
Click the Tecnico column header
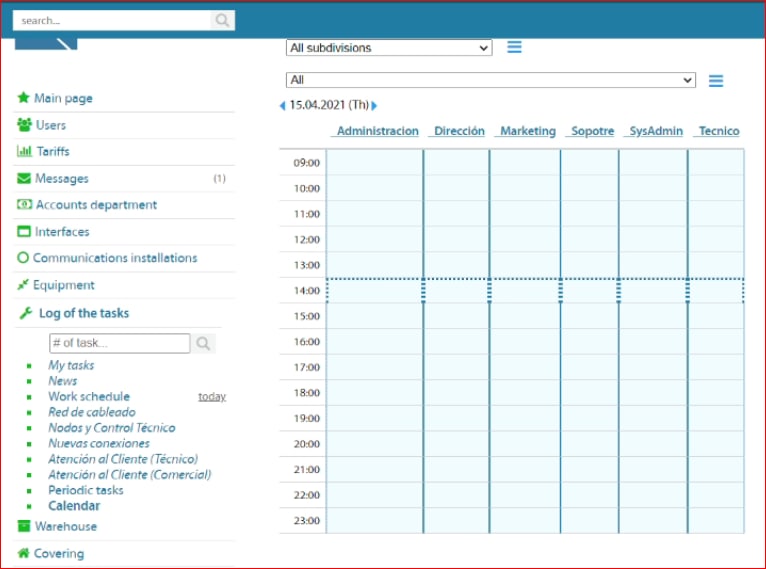coord(719,131)
